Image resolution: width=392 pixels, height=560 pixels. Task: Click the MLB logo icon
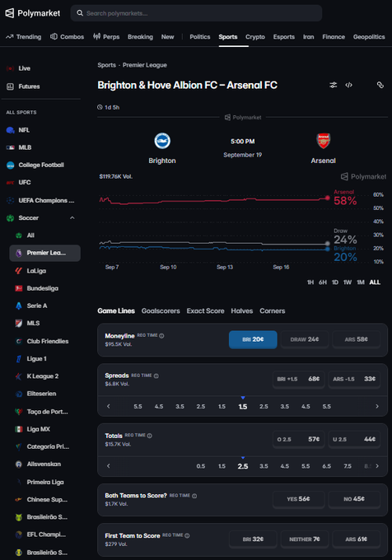pos(11,147)
